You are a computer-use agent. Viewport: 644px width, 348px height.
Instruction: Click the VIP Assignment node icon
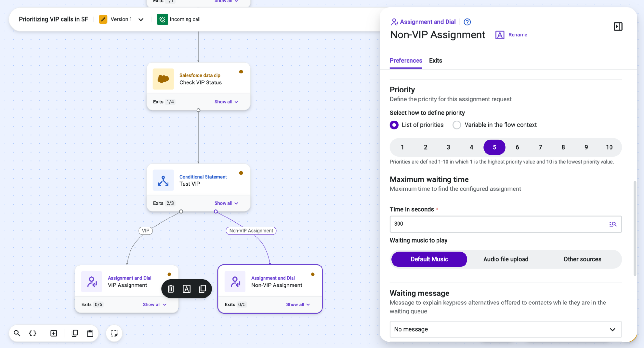pyautogui.click(x=91, y=282)
